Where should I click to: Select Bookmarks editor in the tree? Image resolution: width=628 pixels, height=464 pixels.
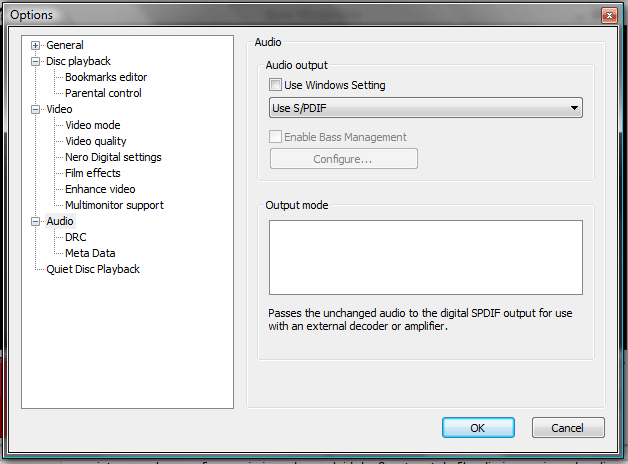click(x=106, y=77)
